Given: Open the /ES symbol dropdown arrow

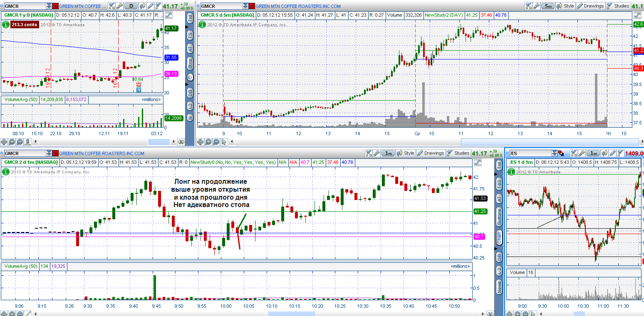Looking at the screenshot, I should point(554,153).
